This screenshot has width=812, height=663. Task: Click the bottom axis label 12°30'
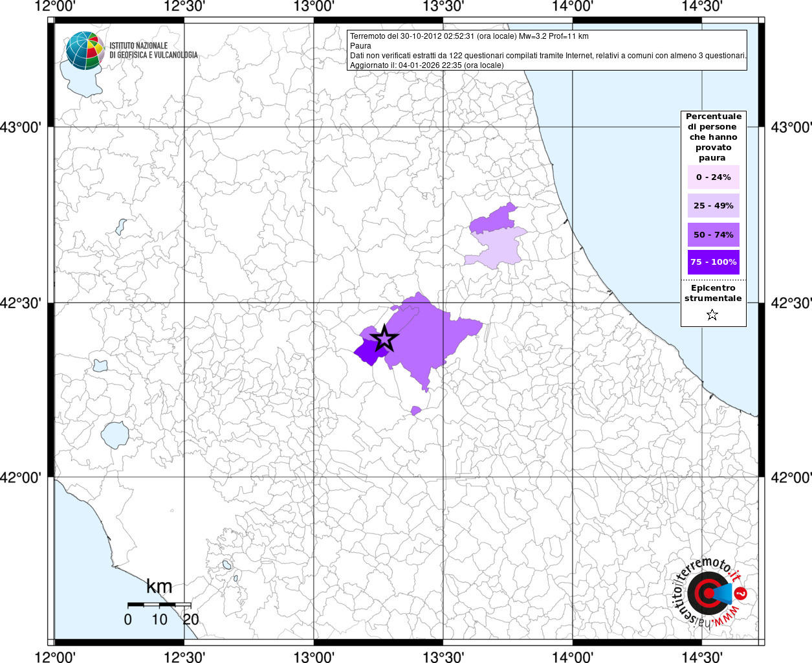pos(184,657)
